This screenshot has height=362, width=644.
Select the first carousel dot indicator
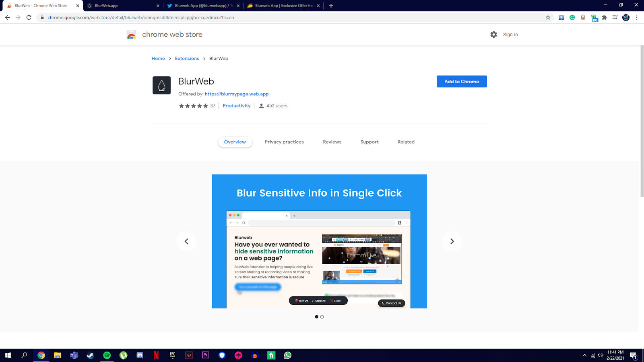click(x=316, y=317)
